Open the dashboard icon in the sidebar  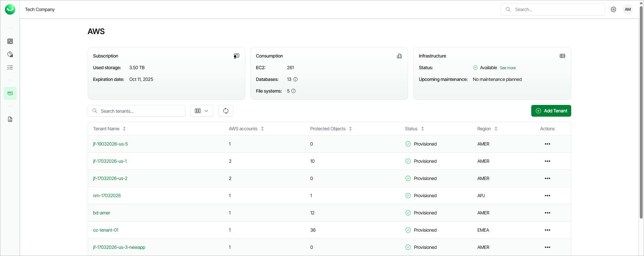pos(10,41)
